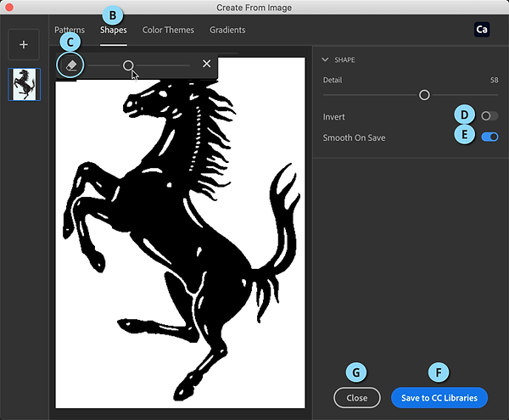The width and height of the screenshot is (509, 420).
Task: Collapse the SHAPE section chevron
Action: tap(325, 59)
